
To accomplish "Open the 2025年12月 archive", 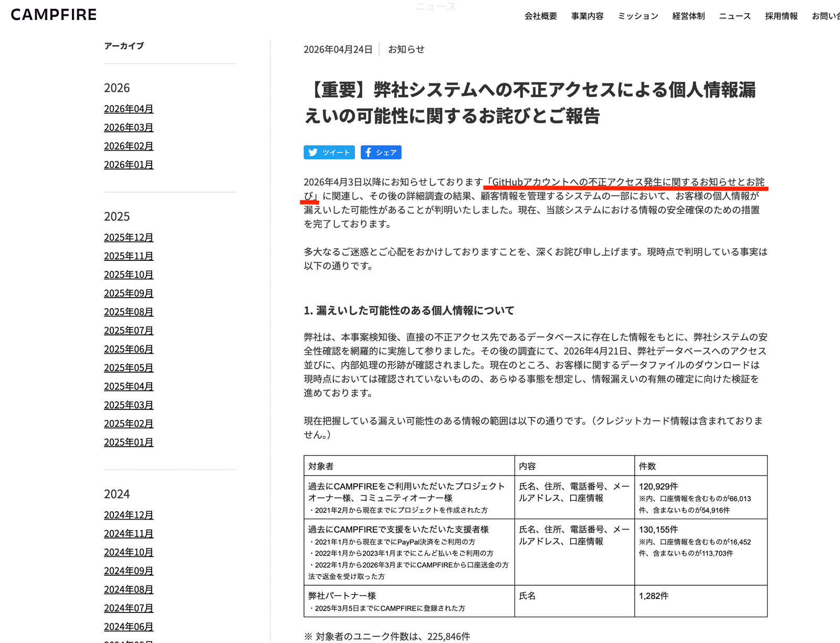I will 129,237.
